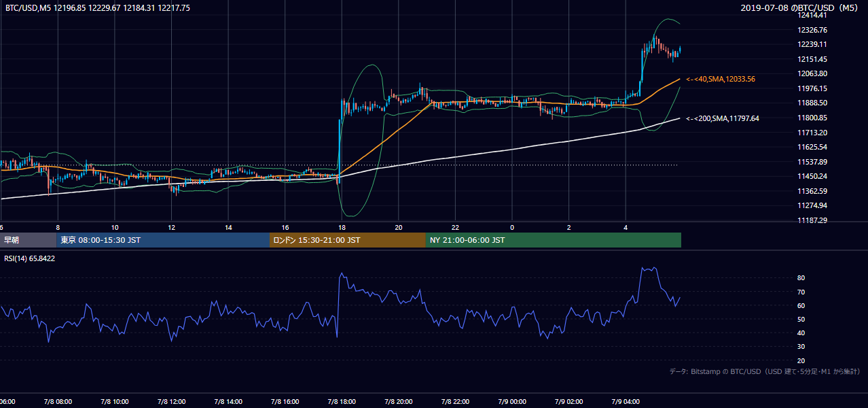
Task: Click RSI axis level 70
Action: [801, 292]
